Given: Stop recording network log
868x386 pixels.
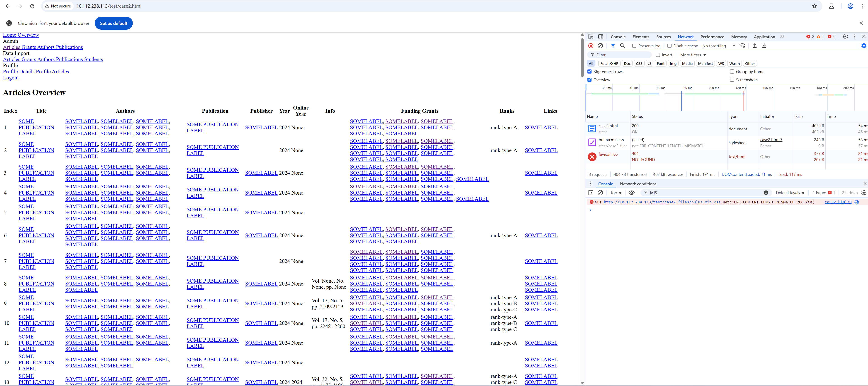Looking at the screenshot, I should tap(591, 46).
